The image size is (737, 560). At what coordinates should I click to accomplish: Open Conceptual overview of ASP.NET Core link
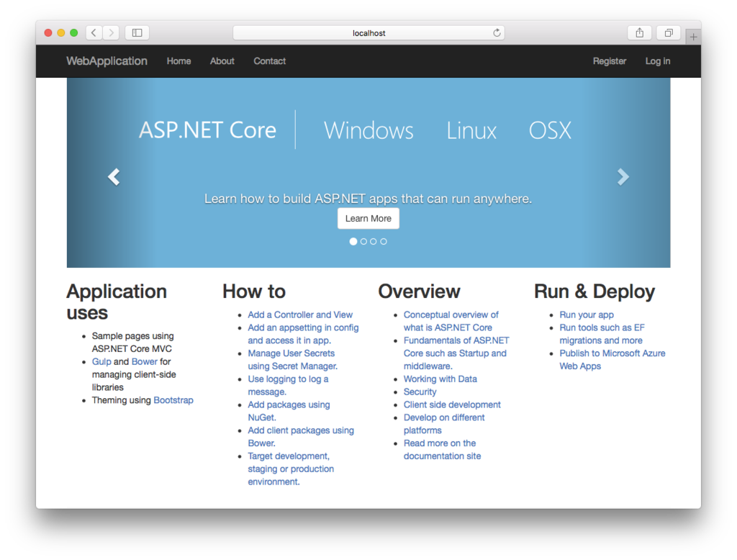click(451, 321)
